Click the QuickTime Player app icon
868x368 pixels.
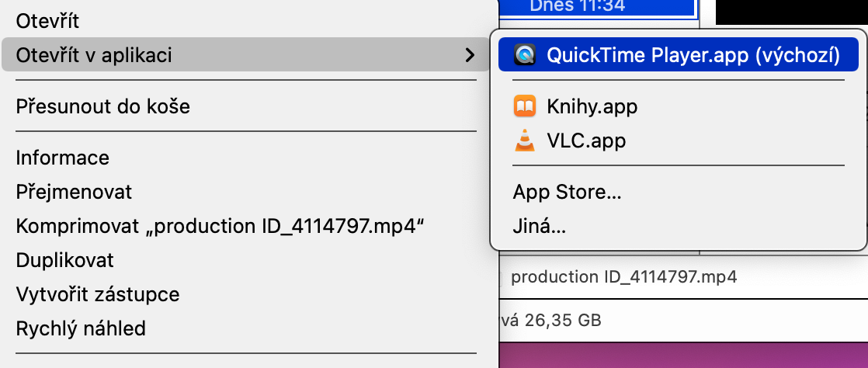pos(526,55)
